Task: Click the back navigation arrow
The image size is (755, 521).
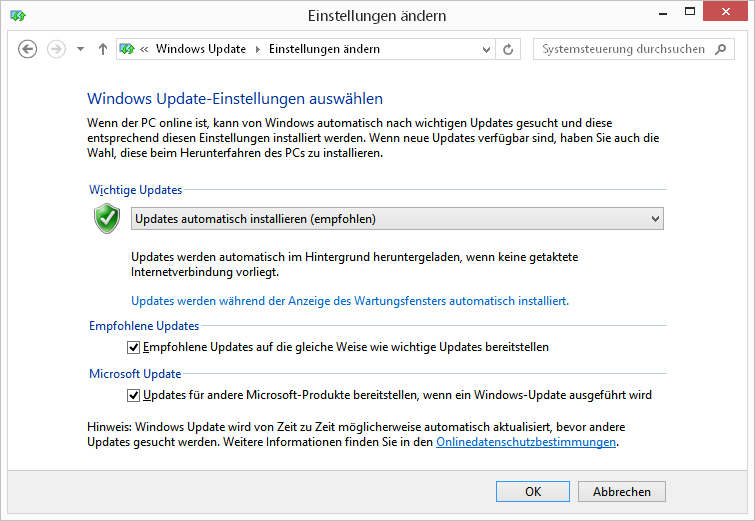Action: (x=28, y=49)
